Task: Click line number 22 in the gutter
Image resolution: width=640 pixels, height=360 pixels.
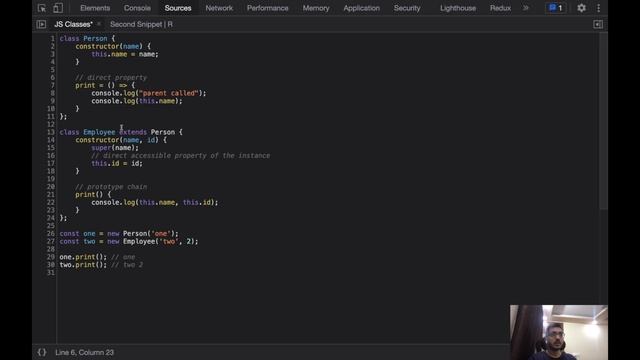Action: point(51,202)
